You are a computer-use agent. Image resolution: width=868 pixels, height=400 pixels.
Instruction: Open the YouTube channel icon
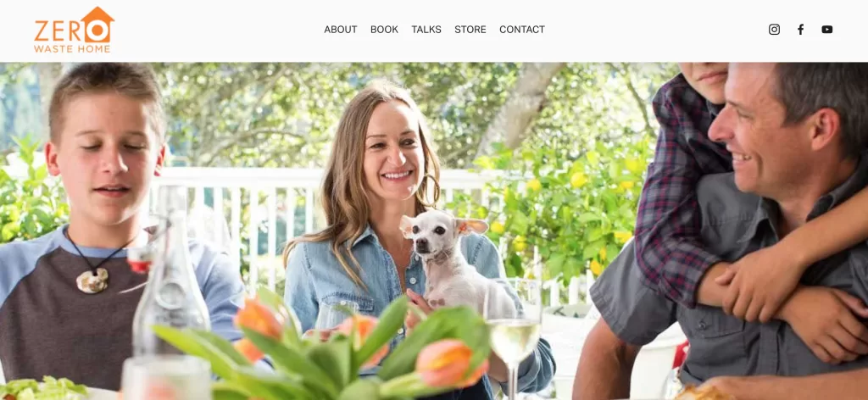coord(827,30)
